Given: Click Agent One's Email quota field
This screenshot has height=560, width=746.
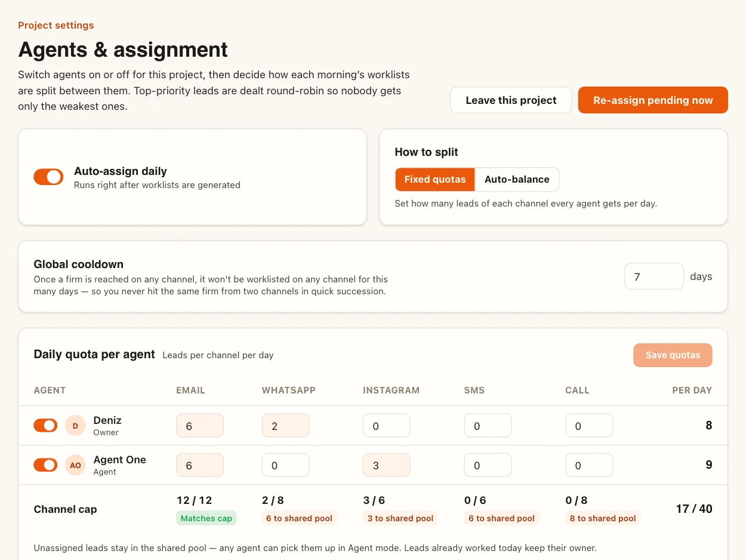Looking at the screenshot, I should pos(200,465).
